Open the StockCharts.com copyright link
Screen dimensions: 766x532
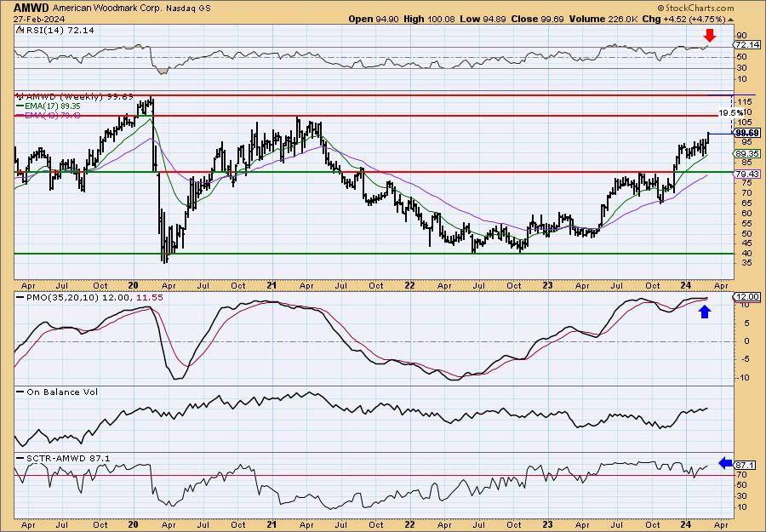[x=695, y=8]
